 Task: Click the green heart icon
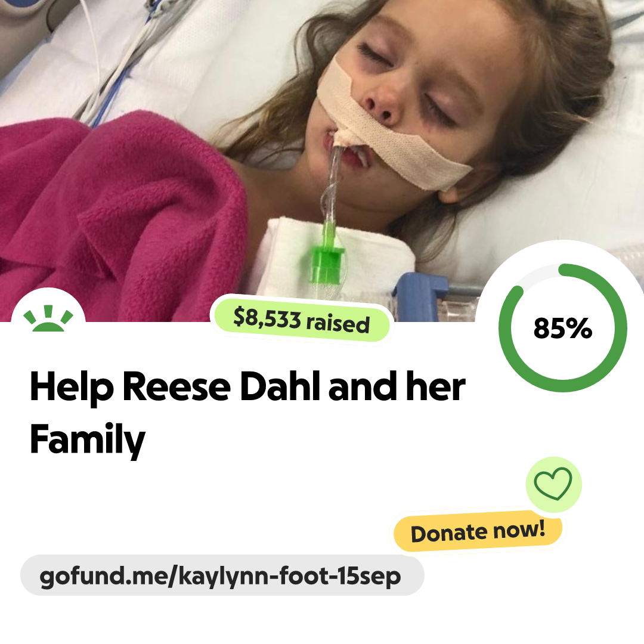[x=553, y=484]
